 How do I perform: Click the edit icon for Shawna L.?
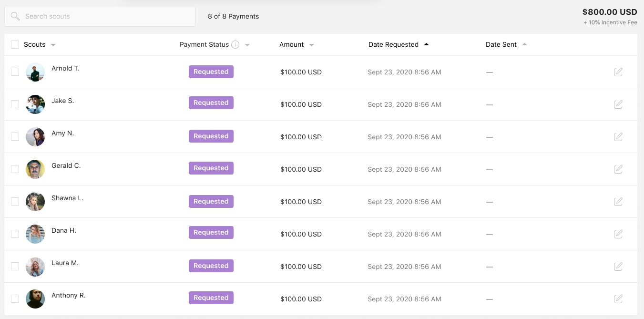pos(618,202)
